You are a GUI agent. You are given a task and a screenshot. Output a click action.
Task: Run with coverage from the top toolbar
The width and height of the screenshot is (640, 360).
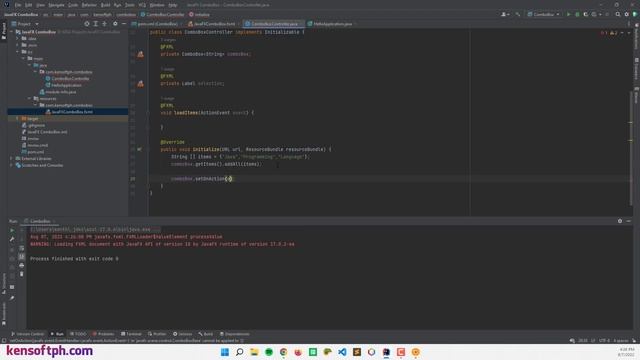point(585,14)
